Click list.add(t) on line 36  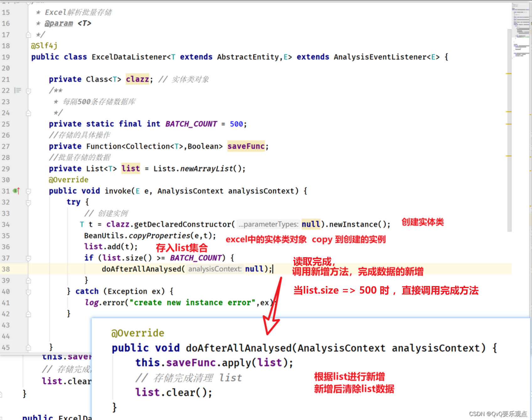[109, 247]
